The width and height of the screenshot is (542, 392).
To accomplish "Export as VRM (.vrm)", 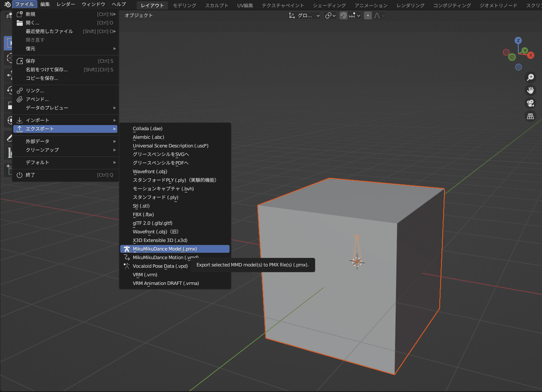I will (175, 275).
